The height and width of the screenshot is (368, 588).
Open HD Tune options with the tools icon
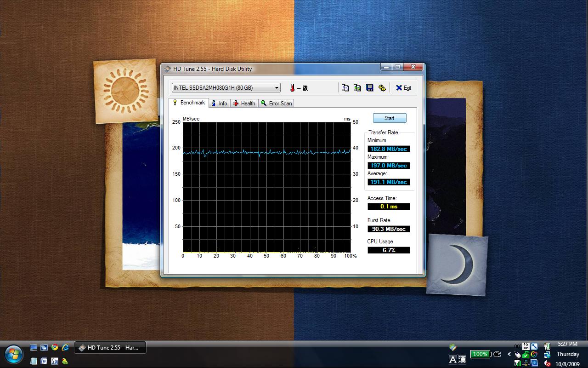pos(382,88)
